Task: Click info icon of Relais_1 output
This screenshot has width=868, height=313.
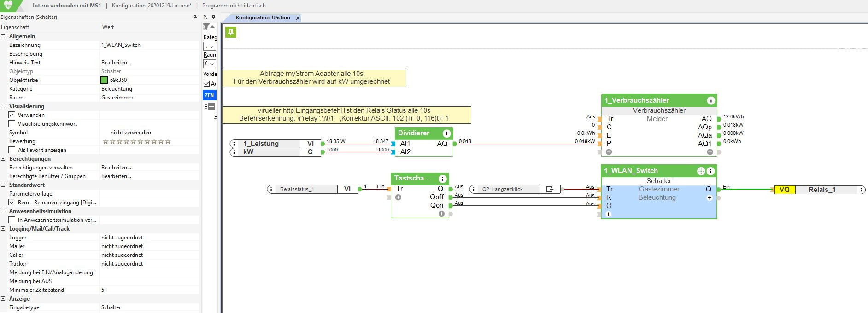Action: (x=860, y=190)
